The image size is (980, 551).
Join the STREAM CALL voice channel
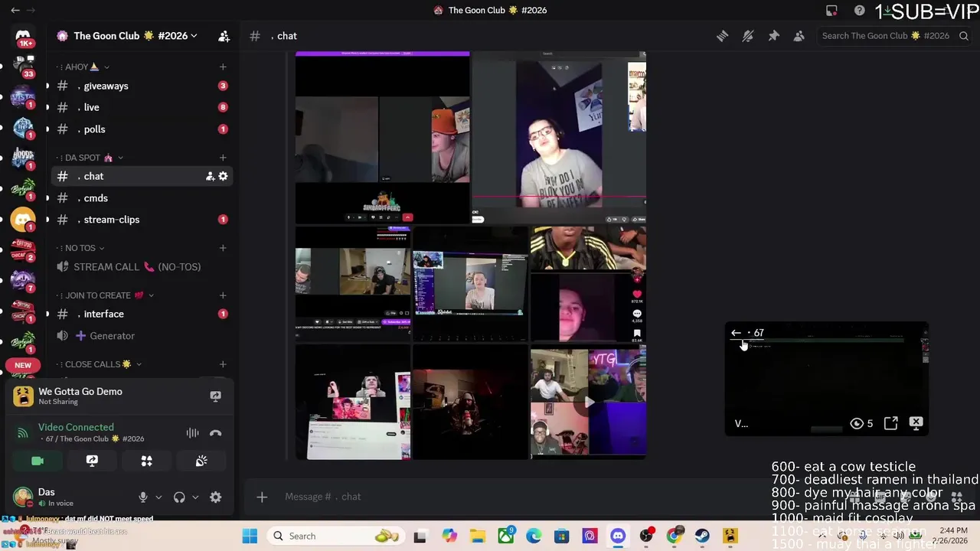point(142,267)
